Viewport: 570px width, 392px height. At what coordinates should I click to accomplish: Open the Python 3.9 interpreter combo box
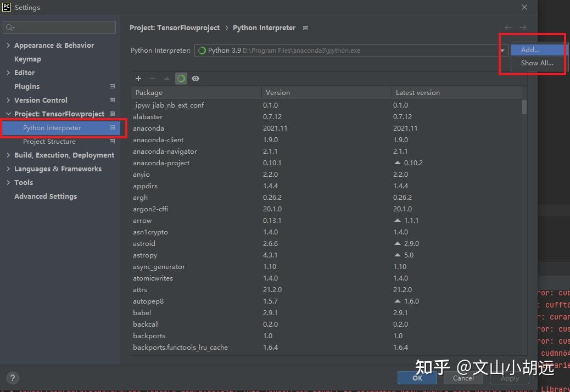tap(351, 51)
